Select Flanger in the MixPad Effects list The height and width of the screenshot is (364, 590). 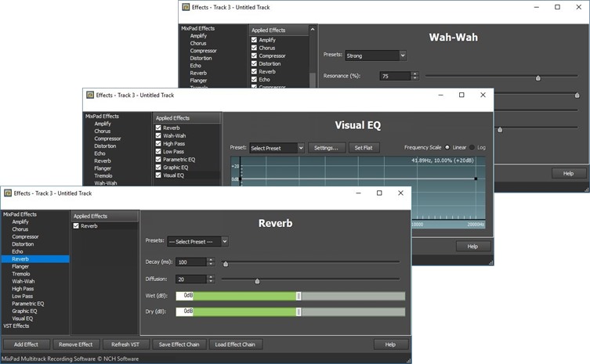(20, 267)
